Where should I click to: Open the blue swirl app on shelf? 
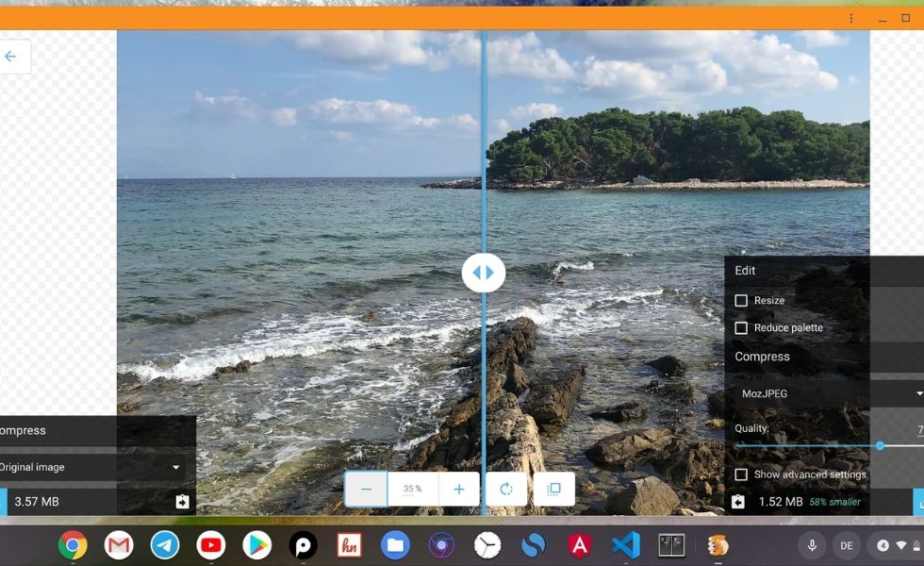[534, 545]
